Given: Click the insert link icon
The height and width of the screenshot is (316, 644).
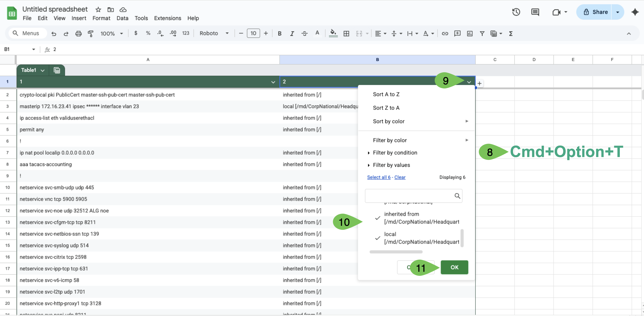Looking at the screenshot, I should [445, 33].
